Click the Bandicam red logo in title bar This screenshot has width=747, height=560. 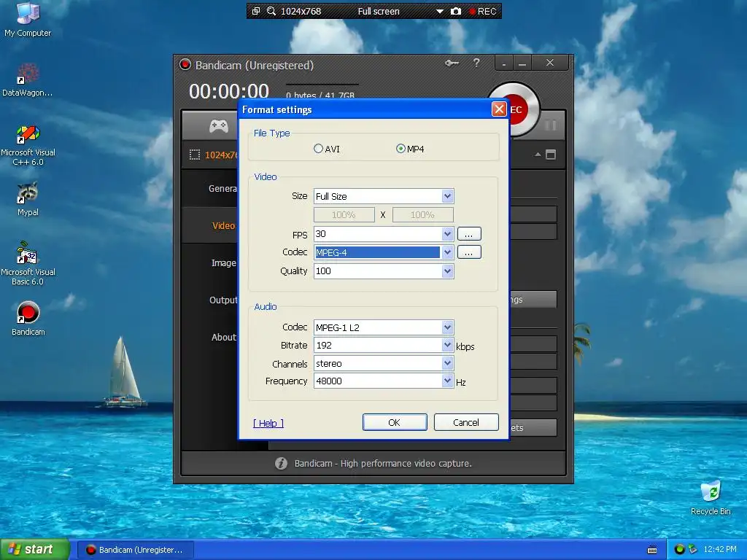[185, 65]
